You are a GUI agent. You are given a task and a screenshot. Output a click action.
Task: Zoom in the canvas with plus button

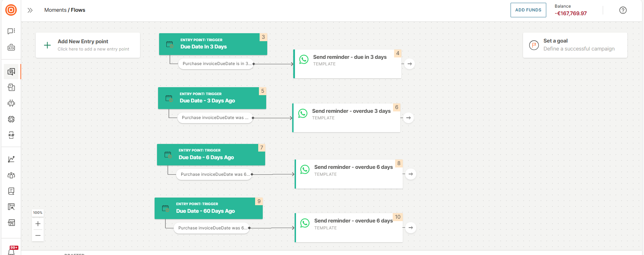[x=38, y=224]
